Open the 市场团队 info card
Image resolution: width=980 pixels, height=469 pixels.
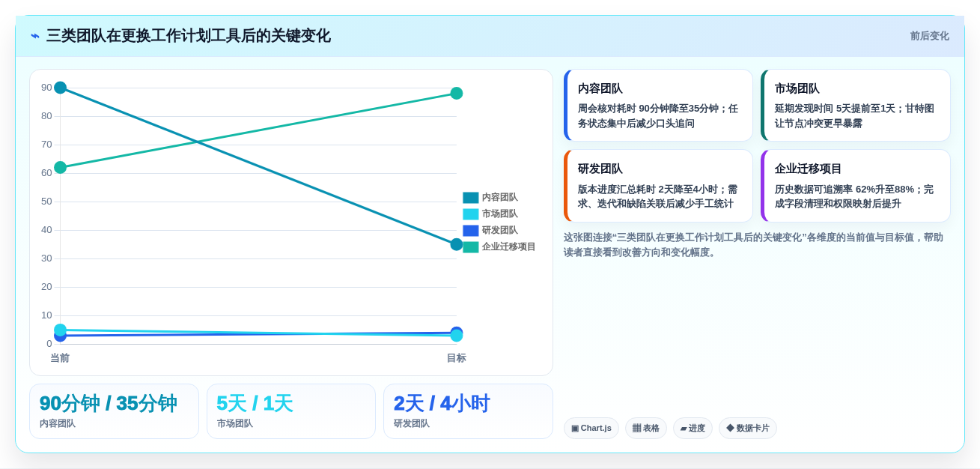point(856,106)
